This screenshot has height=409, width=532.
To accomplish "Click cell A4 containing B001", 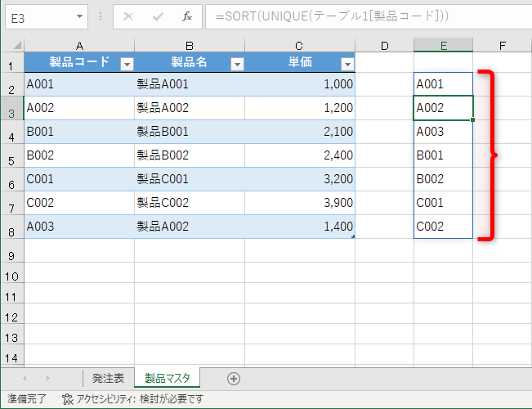I will pyautogui.click(x=79, y=132).
